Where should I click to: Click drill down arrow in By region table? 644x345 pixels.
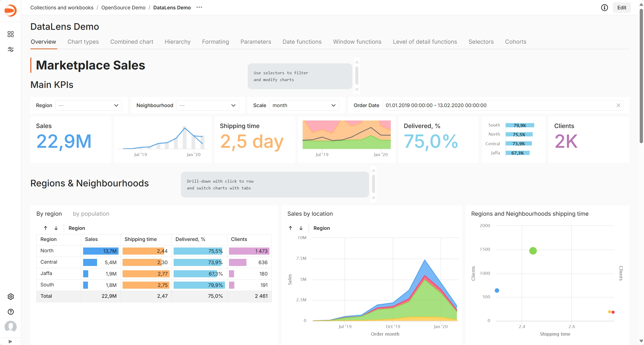56,228
